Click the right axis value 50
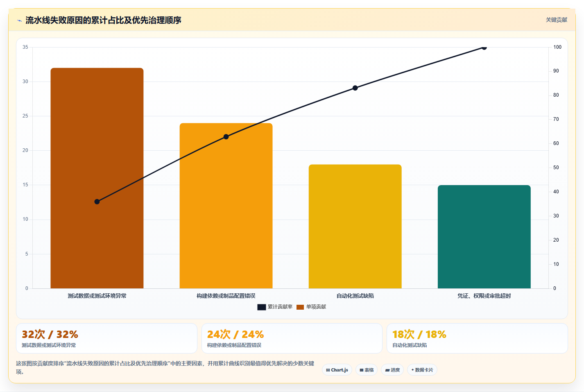 [x=556, y=168]
